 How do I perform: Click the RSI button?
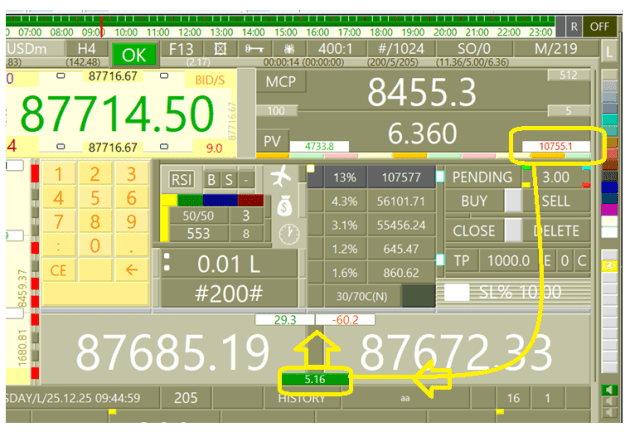(x=182, y=180)
